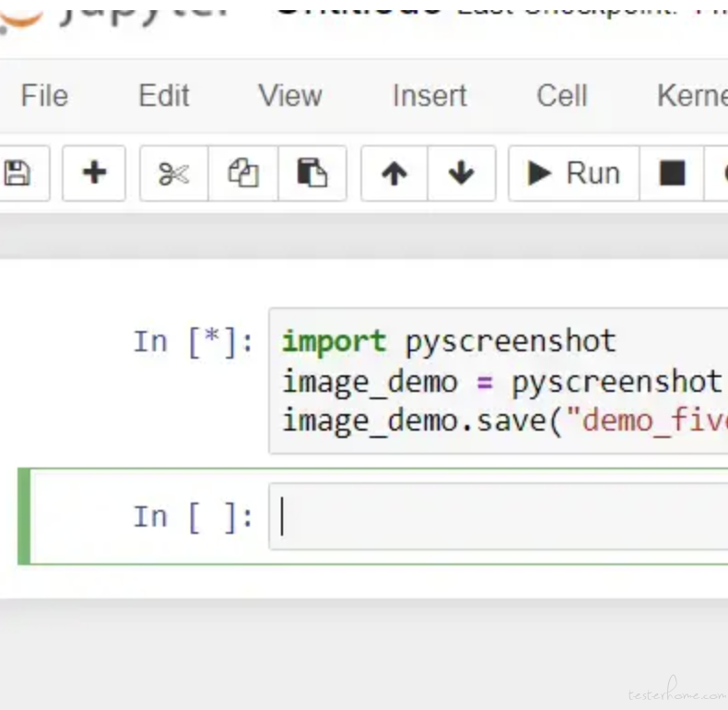The width and height of the screenshot is (728, 710).
Task: Move the selected cell up
Action: tap(394, 173)
